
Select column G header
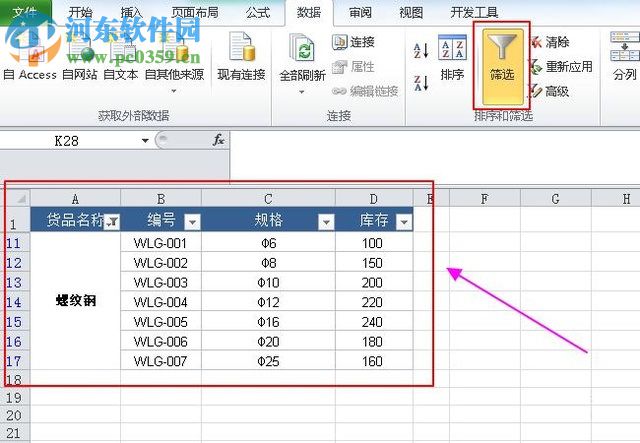pyautogui.click(x=556, y=199)
